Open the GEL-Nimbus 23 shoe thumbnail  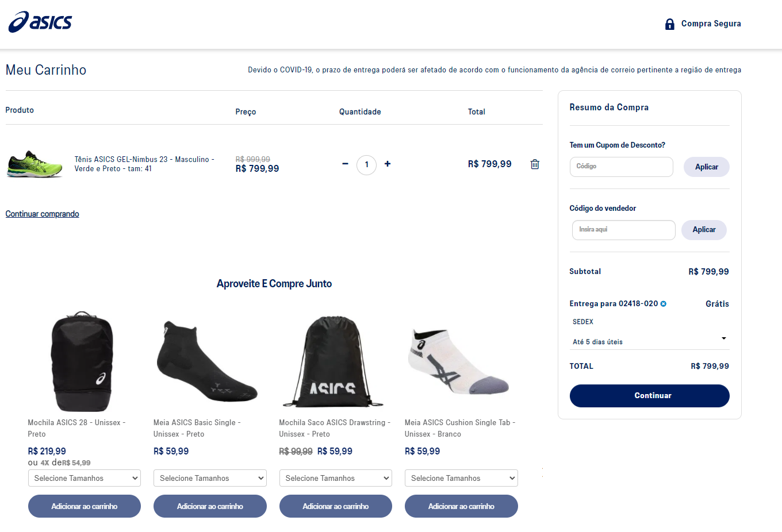tap(35, 164)
